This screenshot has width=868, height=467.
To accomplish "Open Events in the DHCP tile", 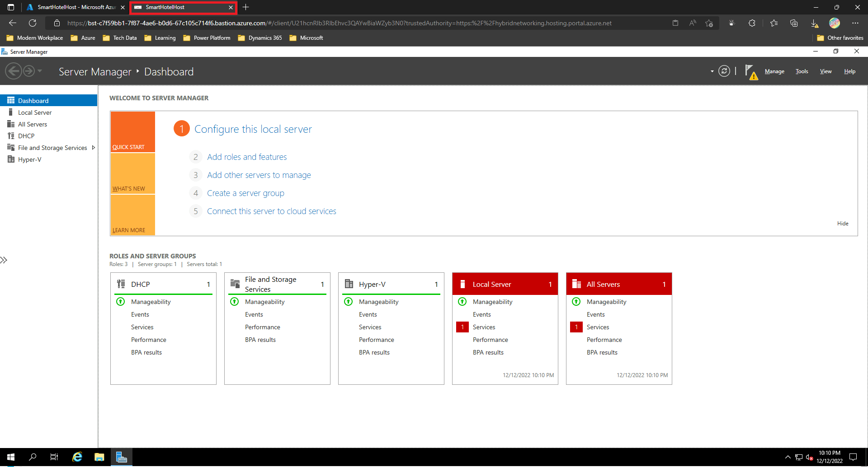I will click(x=140, y=314).
